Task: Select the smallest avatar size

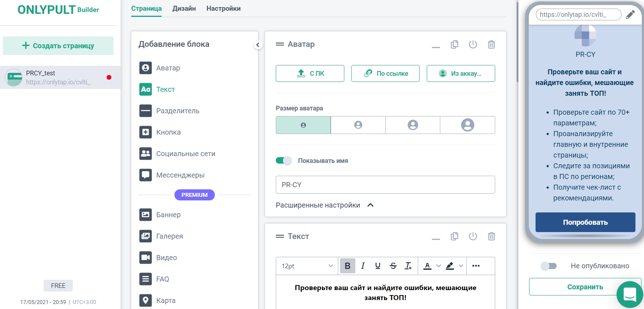Action: [x=303, y=125]
